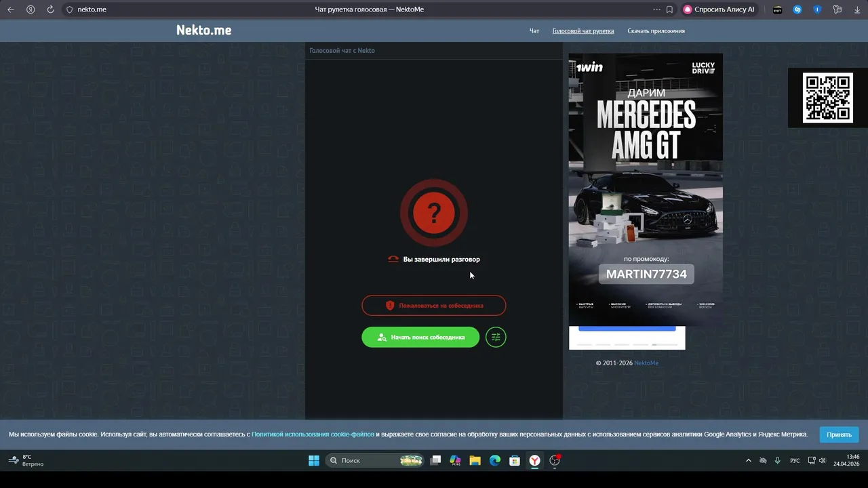Click the QR code image
Image resolution: width=868 pixels, height=488 pixels.
(x=827, y=98)
